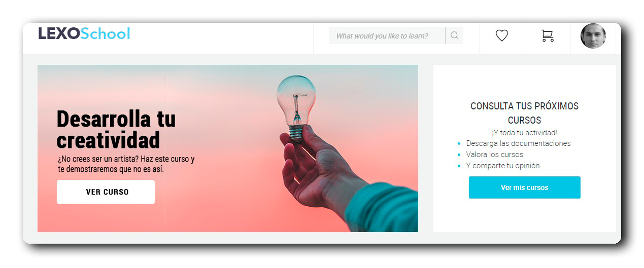The height and width of the screenshot is (268, 644).
Task: Click the magnifying glass search icon
Action: [454, 35]
